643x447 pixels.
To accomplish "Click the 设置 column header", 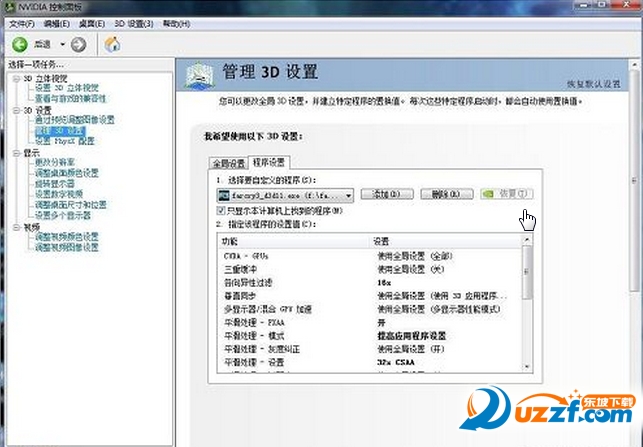I will (445, 242).
